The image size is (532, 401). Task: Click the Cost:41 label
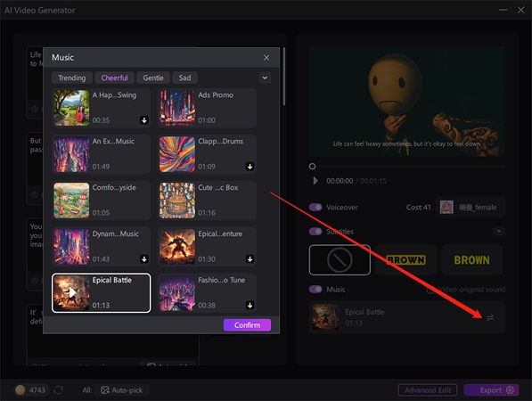point(418,208)
